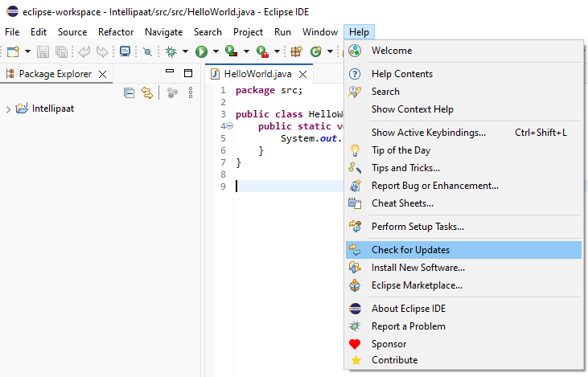
Task: Click the Save toolbar icon
Action: (43, 51)
